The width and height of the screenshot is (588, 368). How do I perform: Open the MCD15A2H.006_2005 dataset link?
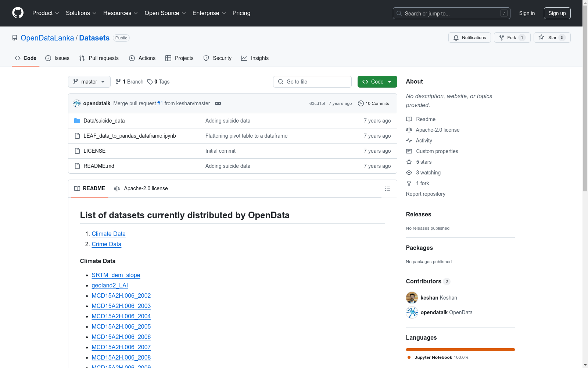pos(121,326)
